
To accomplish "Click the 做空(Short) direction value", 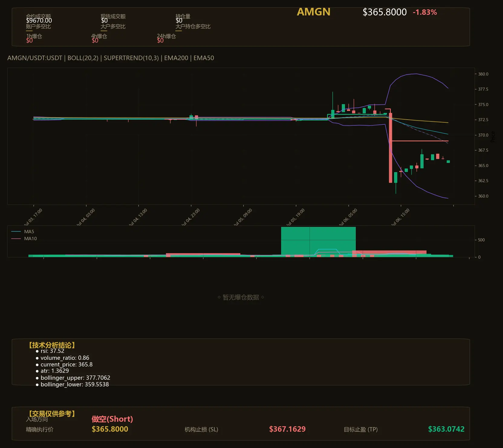I will pos(112,419).
